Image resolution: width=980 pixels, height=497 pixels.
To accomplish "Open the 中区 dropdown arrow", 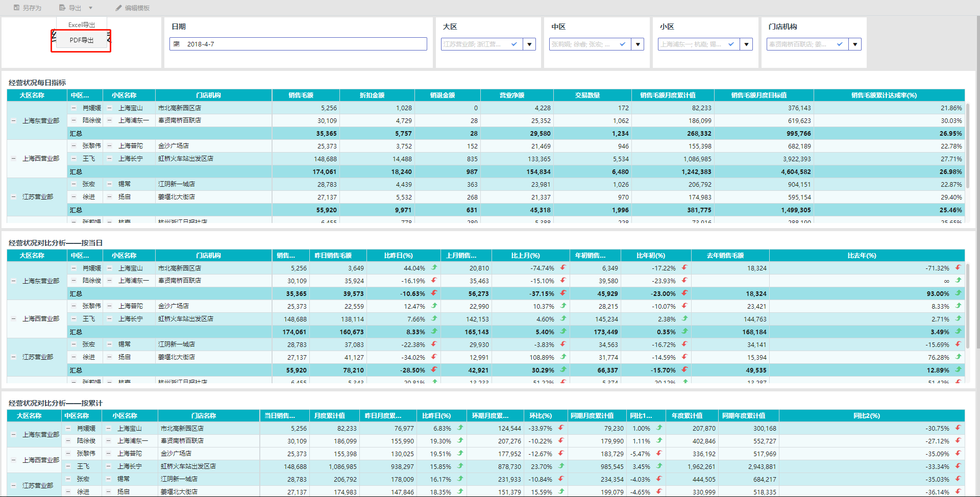I will click(x=638, y=44).
